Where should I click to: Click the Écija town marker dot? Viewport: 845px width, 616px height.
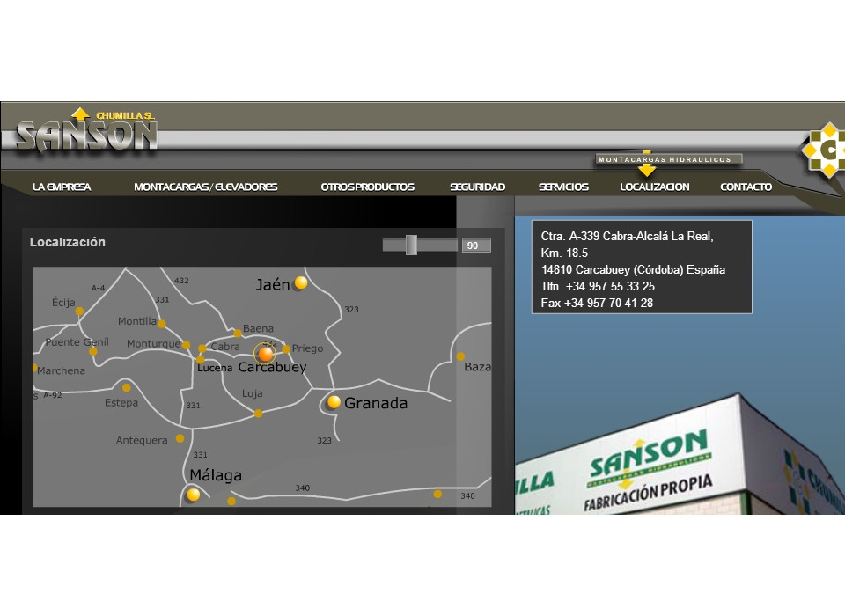click(79, 311)
